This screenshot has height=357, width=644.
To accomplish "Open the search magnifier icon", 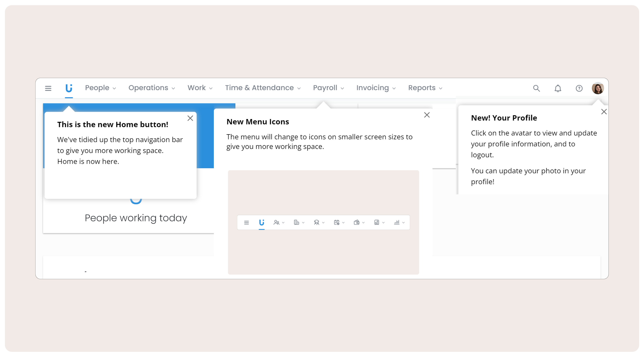I will 536,88.
